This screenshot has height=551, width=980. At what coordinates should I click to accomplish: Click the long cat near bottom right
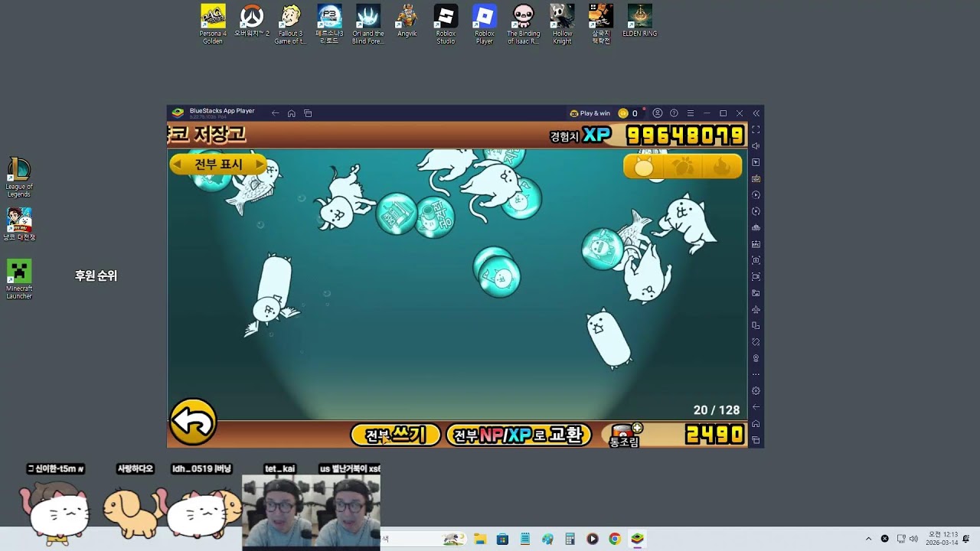[x=609, y=338]
